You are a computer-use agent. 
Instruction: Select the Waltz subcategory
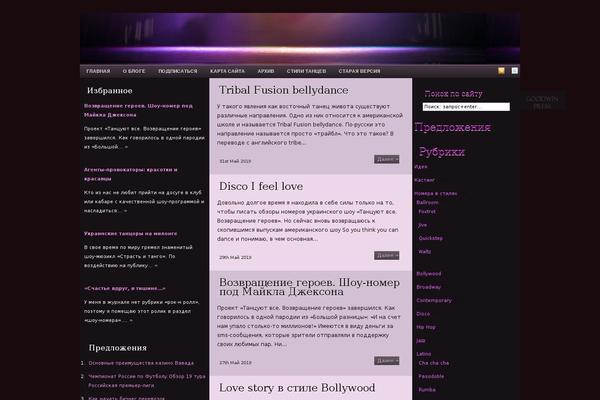point(425,251)
